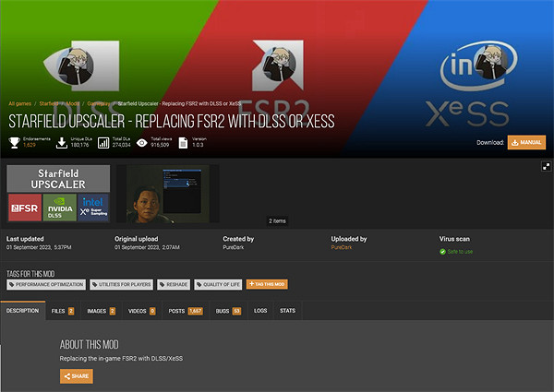The height and width of the screenshot is (392, 554).
Task: Click the Unique DLs download icon
Action: pos(64,142)
